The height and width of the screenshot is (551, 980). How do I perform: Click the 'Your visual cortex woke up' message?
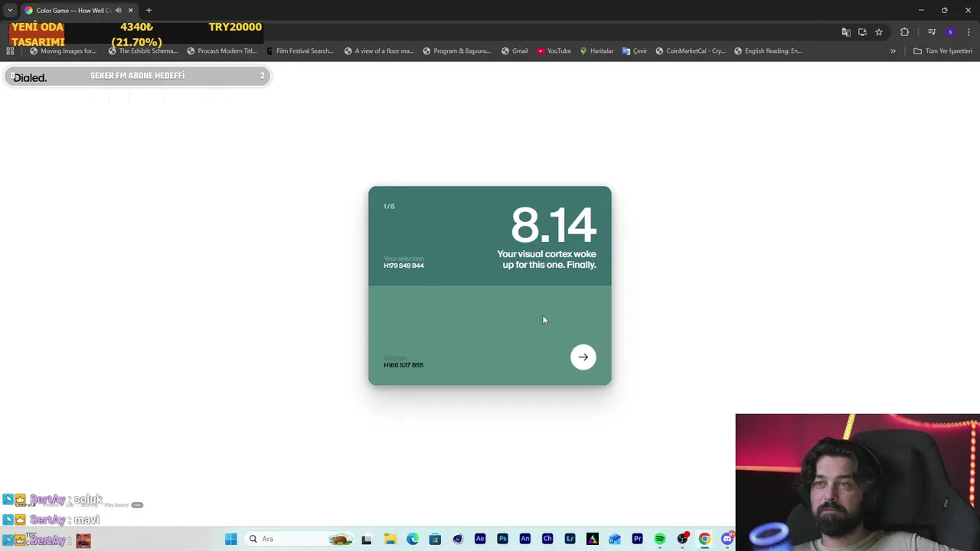click(x=547, y=259)
